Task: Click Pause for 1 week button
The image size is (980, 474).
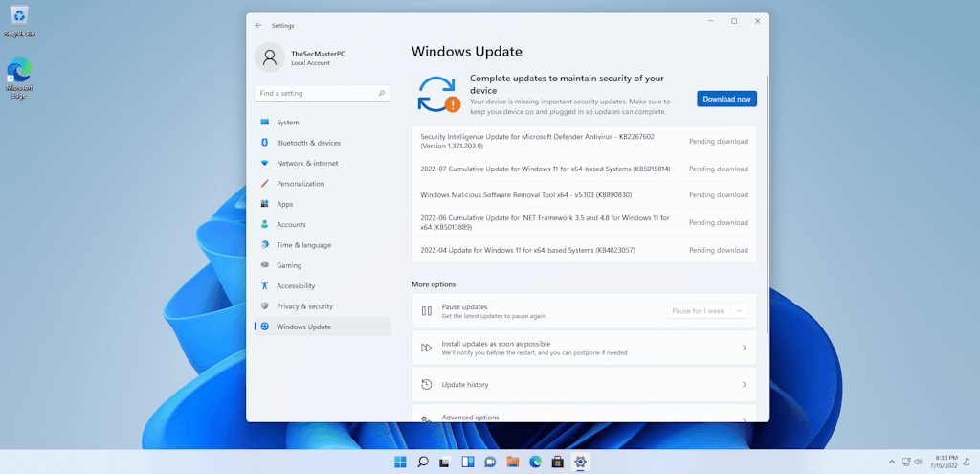Action: pyautogui.click(x=699, y=311)
